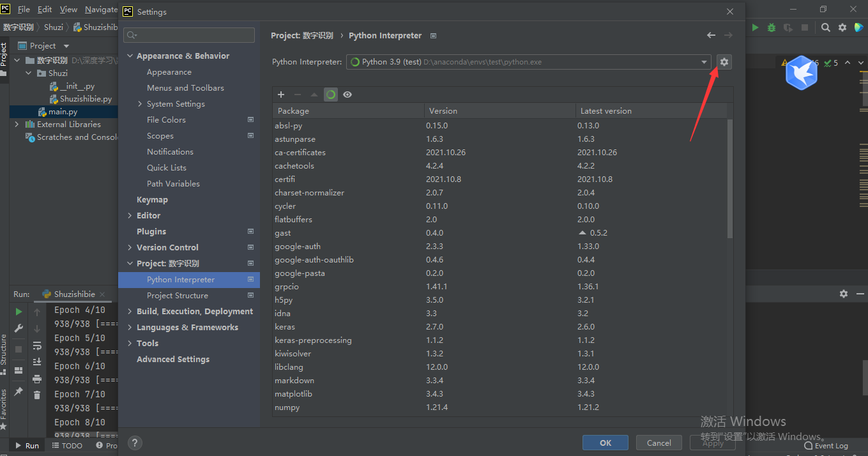Screen dimensions: 868x456
Task: Toggle the Use Conda package manager icon
Action: pyautogui.click(x=330, y=95)
